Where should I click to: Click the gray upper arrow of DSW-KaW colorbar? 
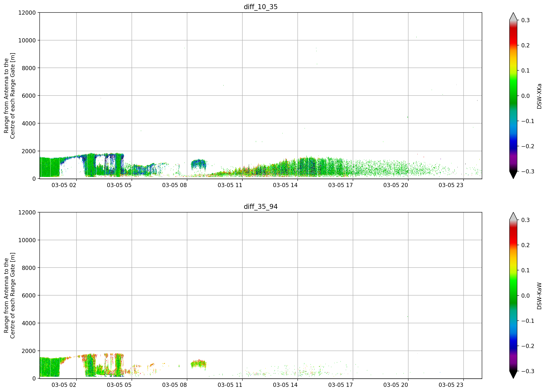(513, 216)
